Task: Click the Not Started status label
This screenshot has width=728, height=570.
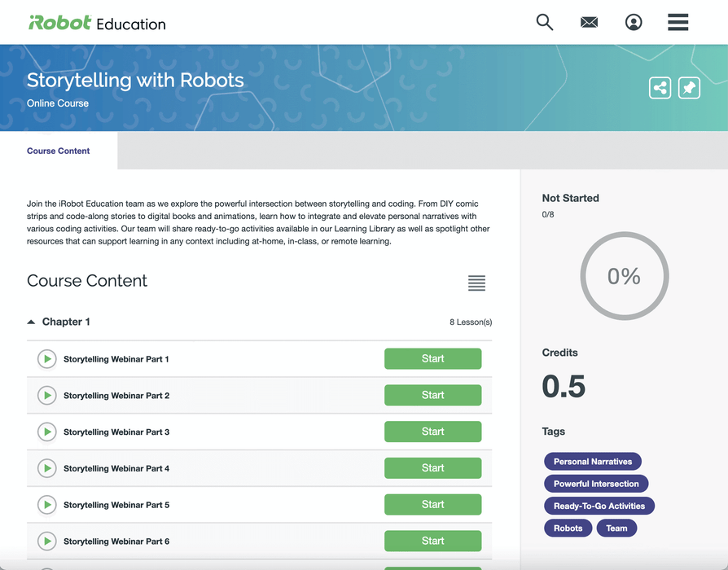Action: [570, 198]
